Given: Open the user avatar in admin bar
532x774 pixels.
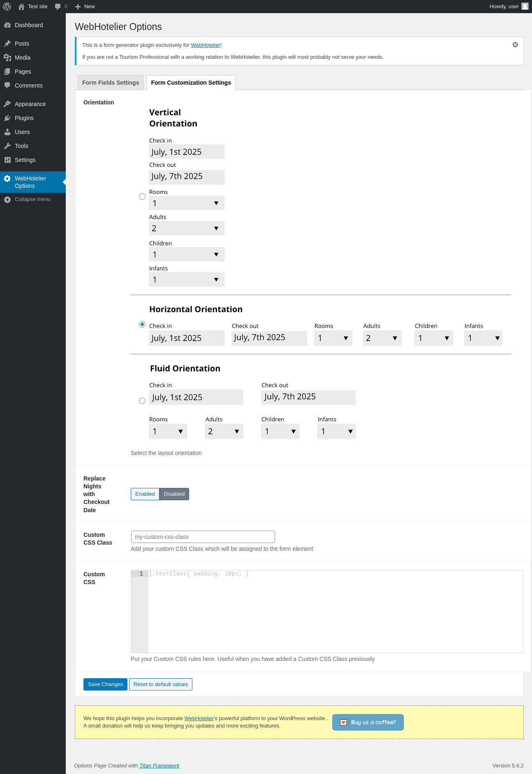Looking at the screenshot, I should click(x=525, y=6).
